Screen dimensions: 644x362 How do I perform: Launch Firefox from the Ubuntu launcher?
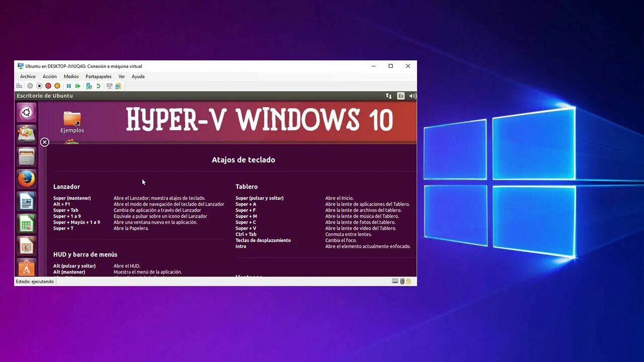click(27, 178)
